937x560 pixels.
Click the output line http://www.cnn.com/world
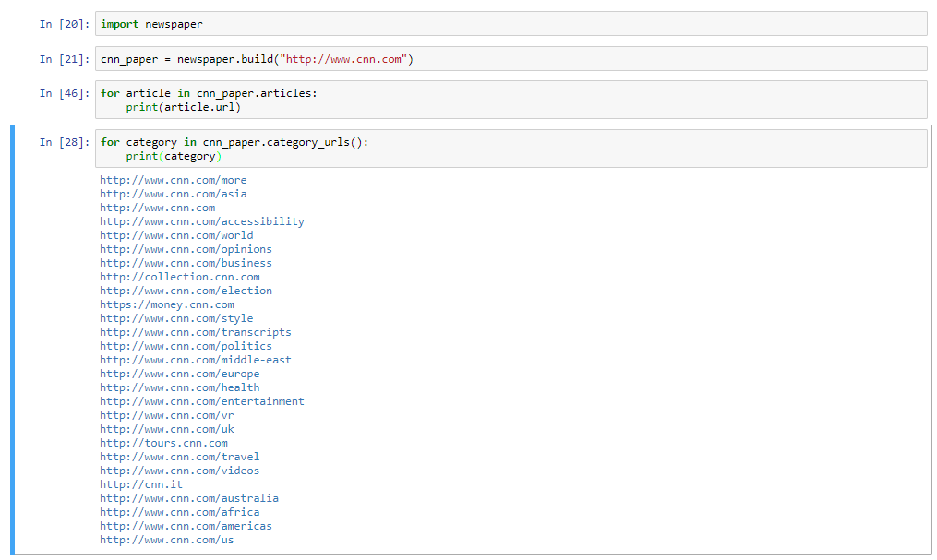tap(175, 235)
